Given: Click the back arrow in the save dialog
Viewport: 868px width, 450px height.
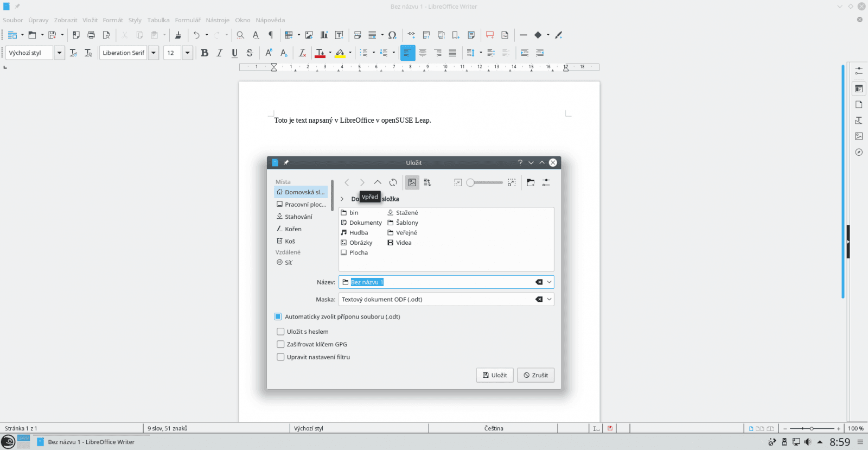Looking at the screenshot, I should tap(347, 182).
